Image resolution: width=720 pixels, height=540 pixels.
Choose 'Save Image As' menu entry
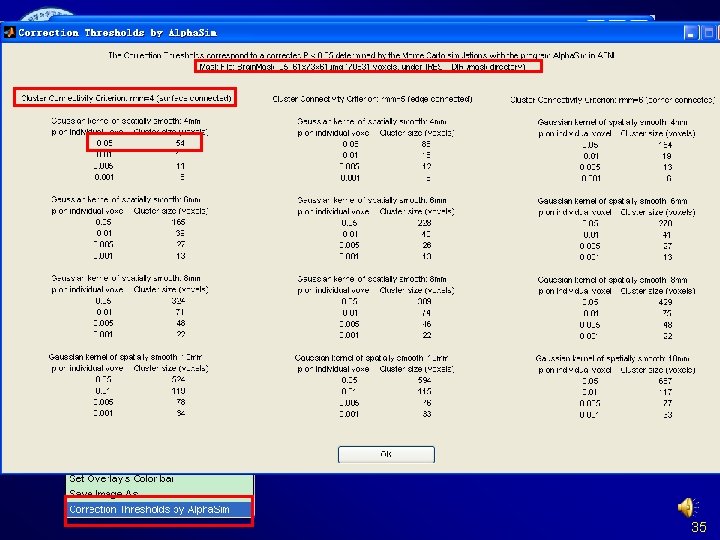104,494
